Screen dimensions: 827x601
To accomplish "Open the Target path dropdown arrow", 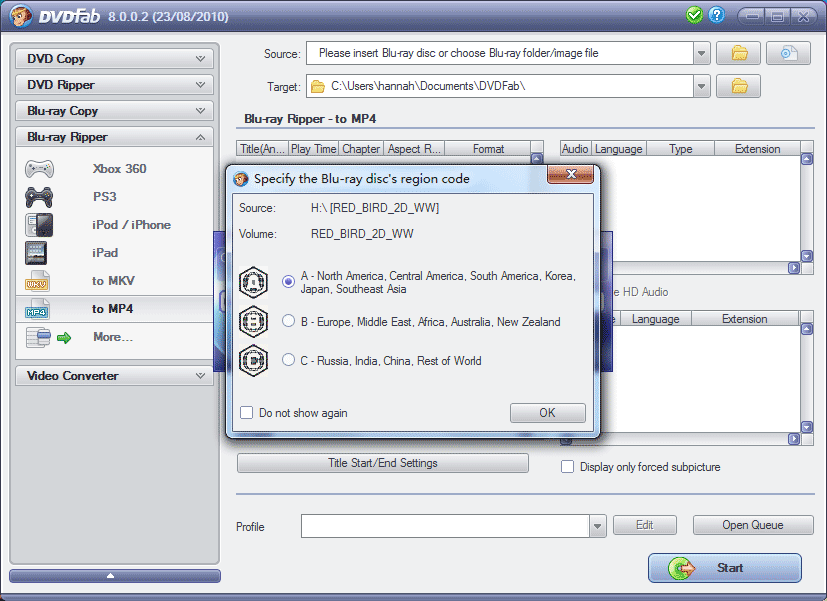I will coord(701,86).
